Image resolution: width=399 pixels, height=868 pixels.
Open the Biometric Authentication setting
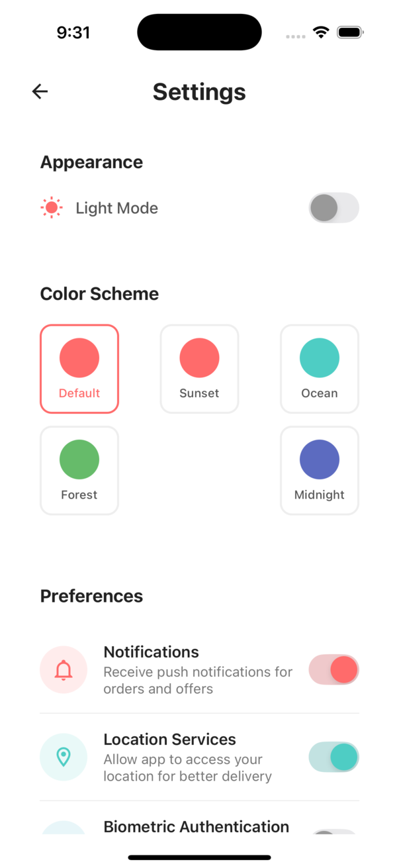click(197, 827)
